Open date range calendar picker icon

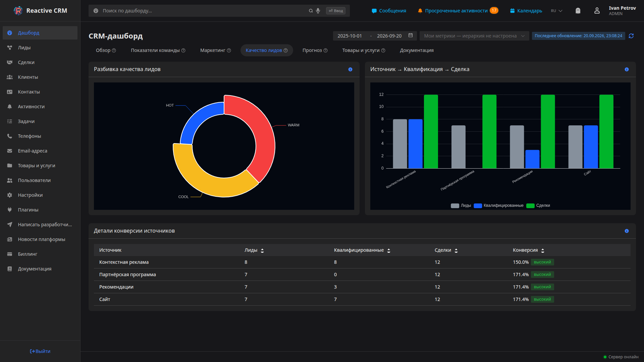coord(411,36)
